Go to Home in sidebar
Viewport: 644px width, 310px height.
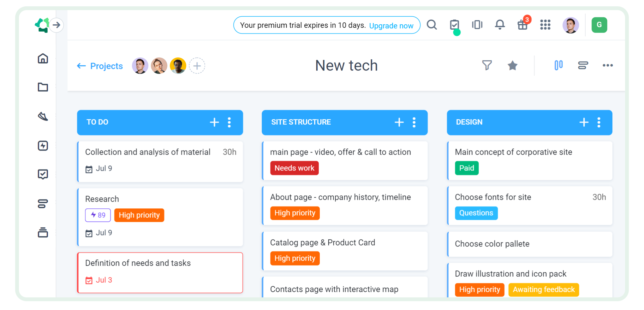(x=43, y=58)
